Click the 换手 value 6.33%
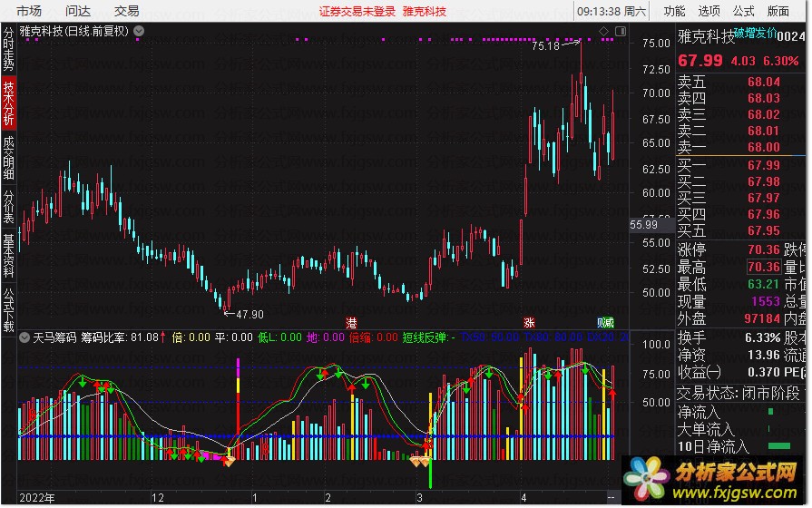 pos(762,337)
